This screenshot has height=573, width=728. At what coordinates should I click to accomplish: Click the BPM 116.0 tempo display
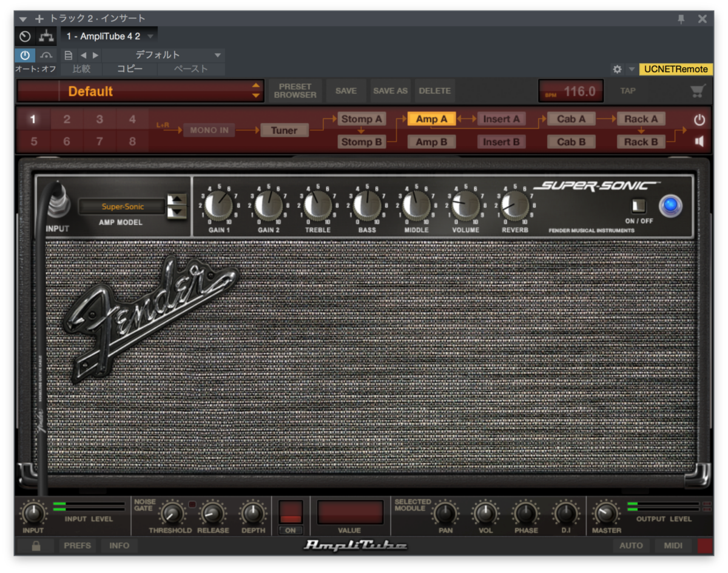(571, 92)
